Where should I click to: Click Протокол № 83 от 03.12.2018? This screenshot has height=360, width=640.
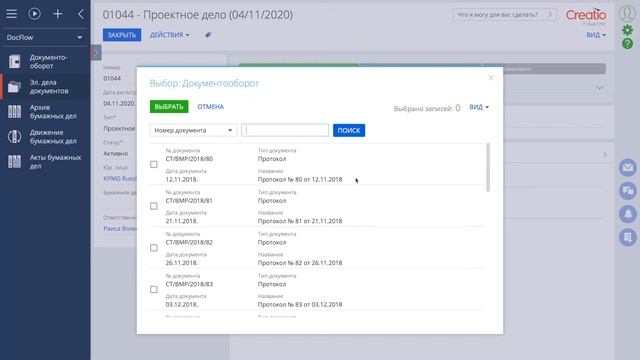coord(300,304)
